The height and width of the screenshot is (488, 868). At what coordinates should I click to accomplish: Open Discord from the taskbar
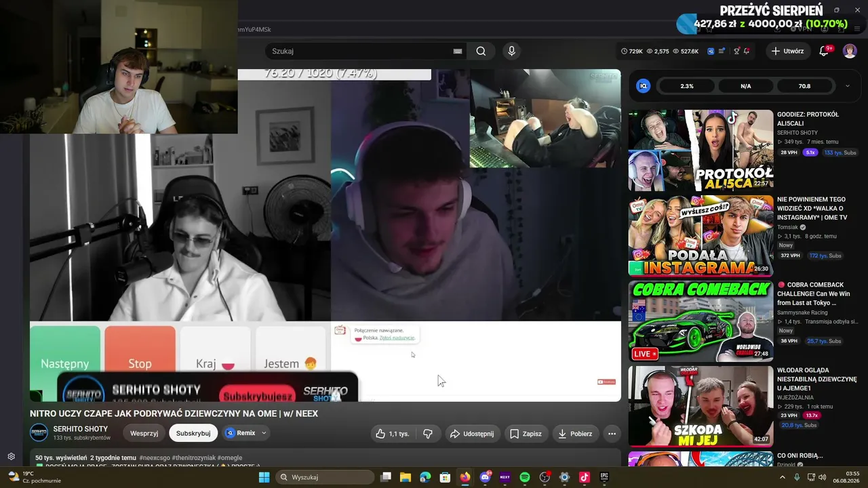485,477
